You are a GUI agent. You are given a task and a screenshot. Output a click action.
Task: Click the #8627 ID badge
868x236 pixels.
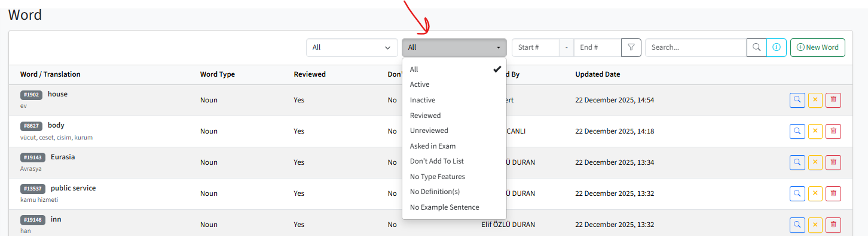pos(31,126)
